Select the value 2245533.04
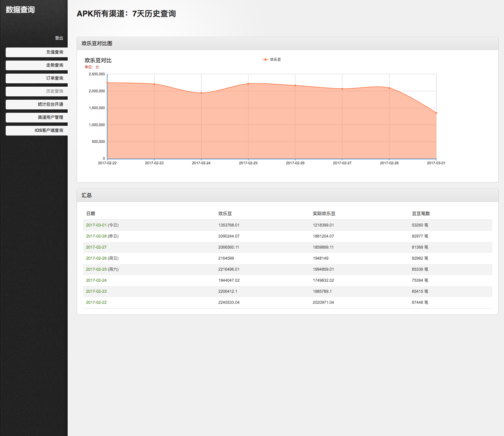Viewport: 504px width, 436px height. 229,302
